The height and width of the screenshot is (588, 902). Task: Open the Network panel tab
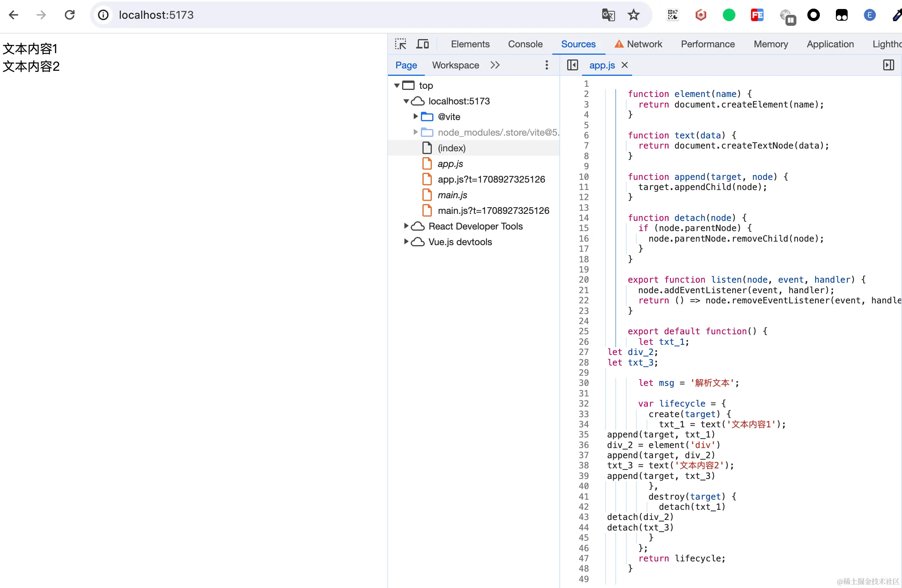(x=644, y=44)
